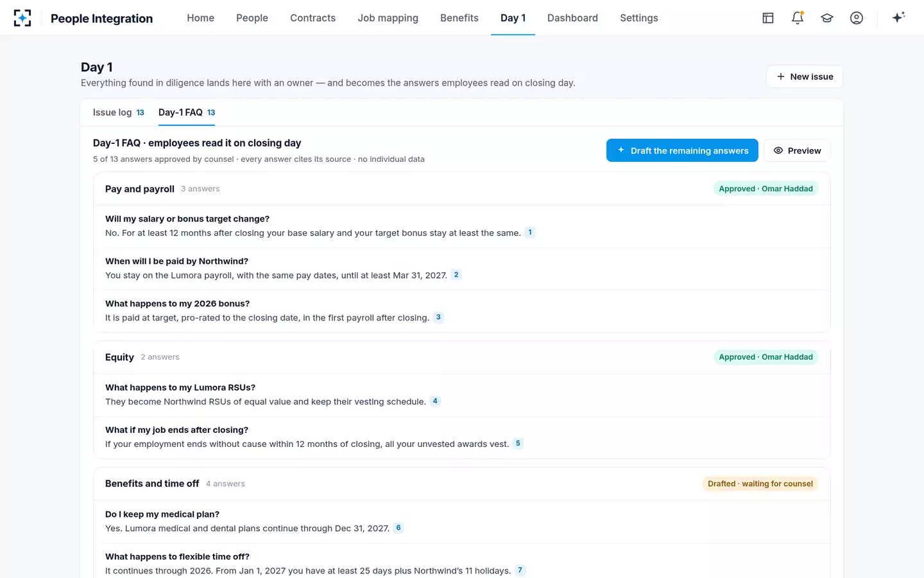The width and height of the screenshot is (924, 578).
Task: Open the layout panel icon in header
Action: 768,18
